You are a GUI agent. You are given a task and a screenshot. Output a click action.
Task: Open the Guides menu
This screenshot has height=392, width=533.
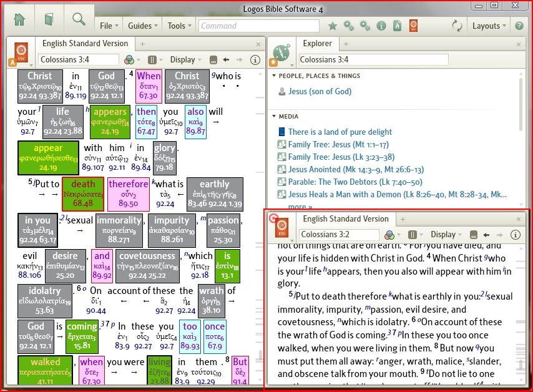point(143,26)
